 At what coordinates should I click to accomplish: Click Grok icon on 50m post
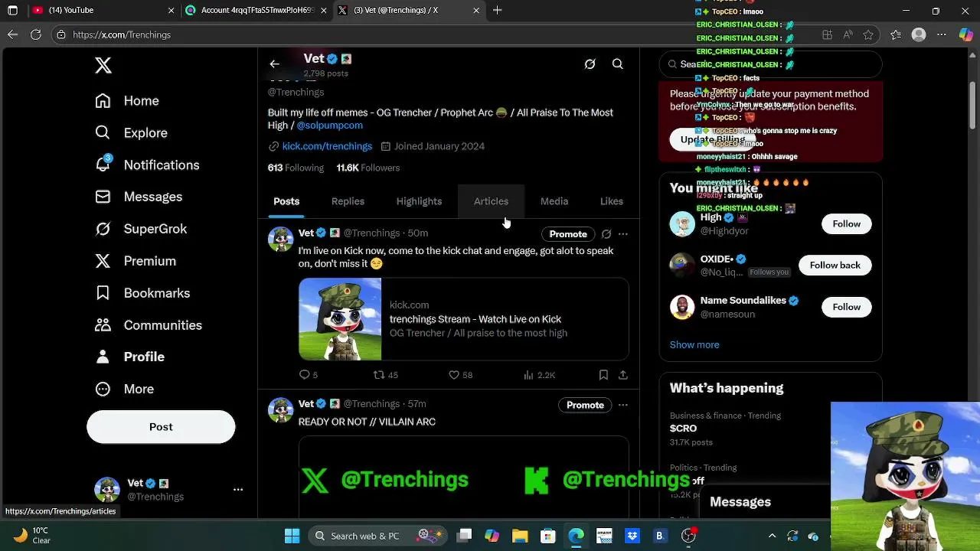pyautogui.click(x=606, y=234)
